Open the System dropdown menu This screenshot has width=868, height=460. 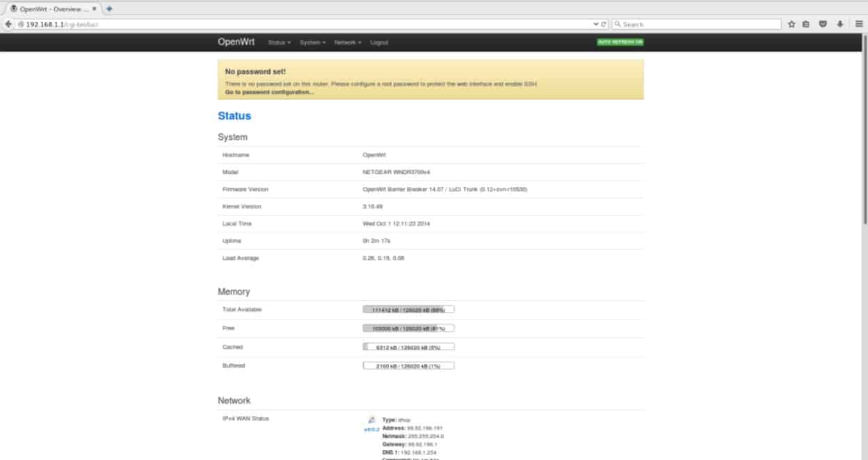coord(312,42)
